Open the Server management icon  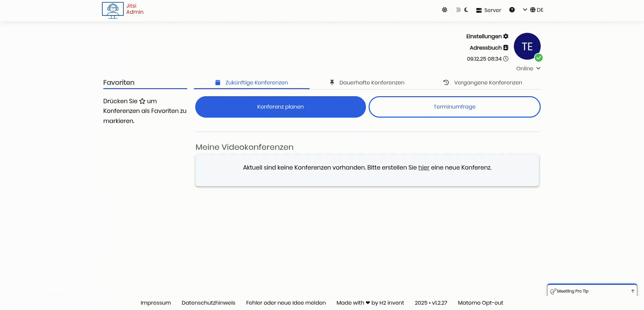479,10
